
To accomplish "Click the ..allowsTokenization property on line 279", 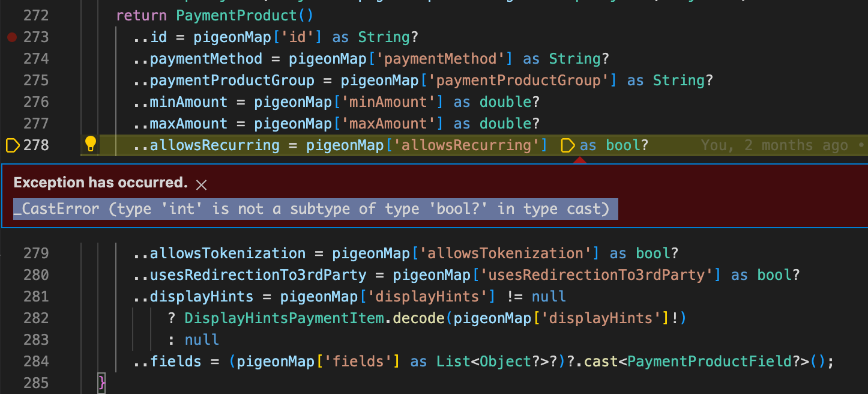I will click(x=220, y=253).
